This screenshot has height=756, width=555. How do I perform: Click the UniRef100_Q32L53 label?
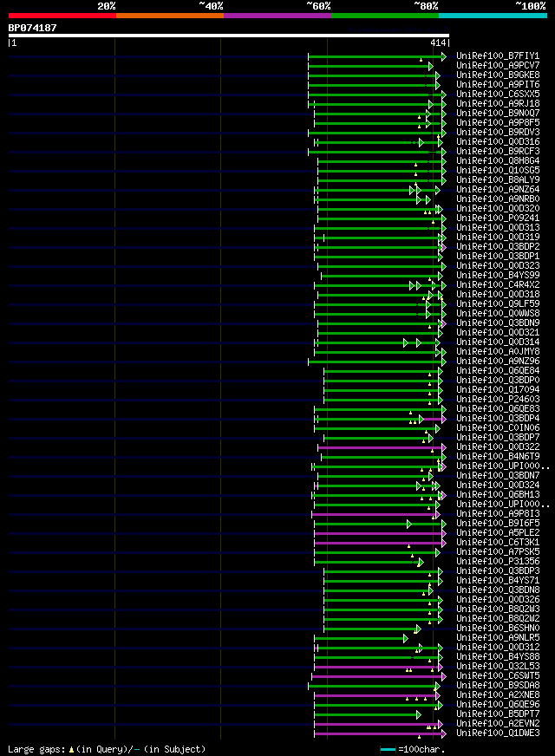tap(498, 667)
